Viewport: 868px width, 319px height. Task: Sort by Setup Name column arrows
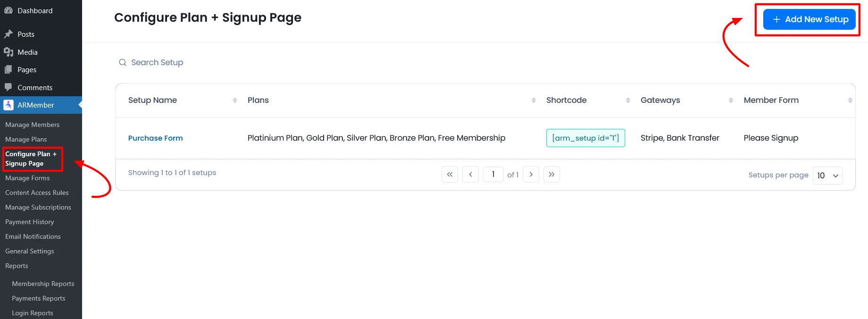click(x=235, y=100)
